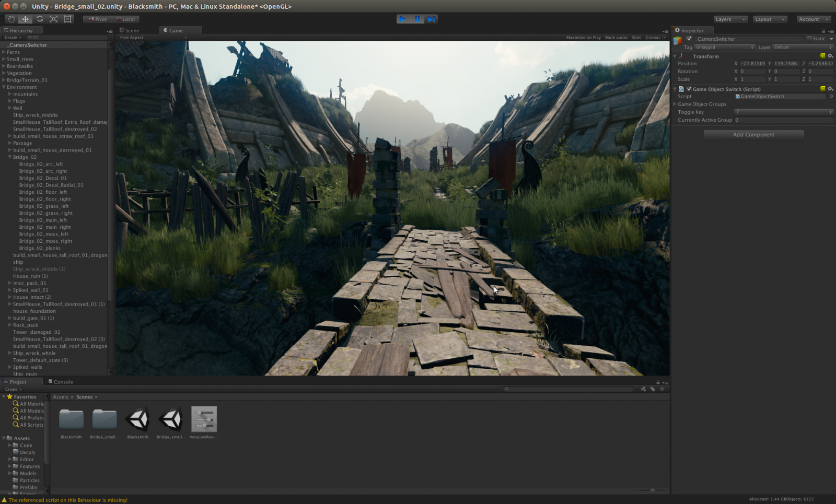Open the search by type filter in Project
Image resolution: width=836 pixels, height=504 pixels.
[643, 389]
